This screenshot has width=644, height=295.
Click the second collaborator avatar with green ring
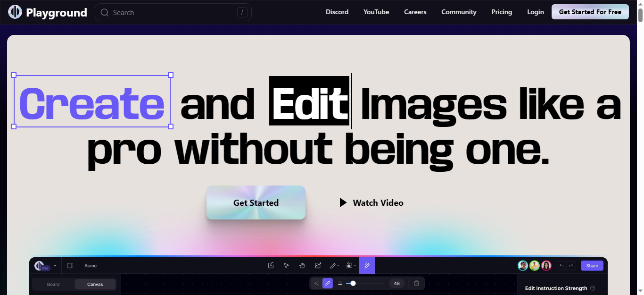pyautogui.click(x=535, y=266)
